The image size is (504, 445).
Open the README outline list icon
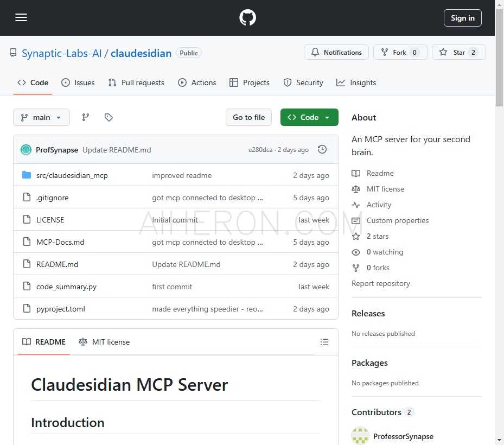point(324,342)
